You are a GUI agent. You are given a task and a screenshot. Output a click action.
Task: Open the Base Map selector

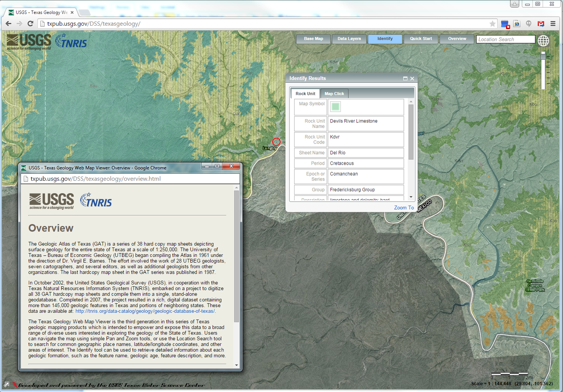314,39
